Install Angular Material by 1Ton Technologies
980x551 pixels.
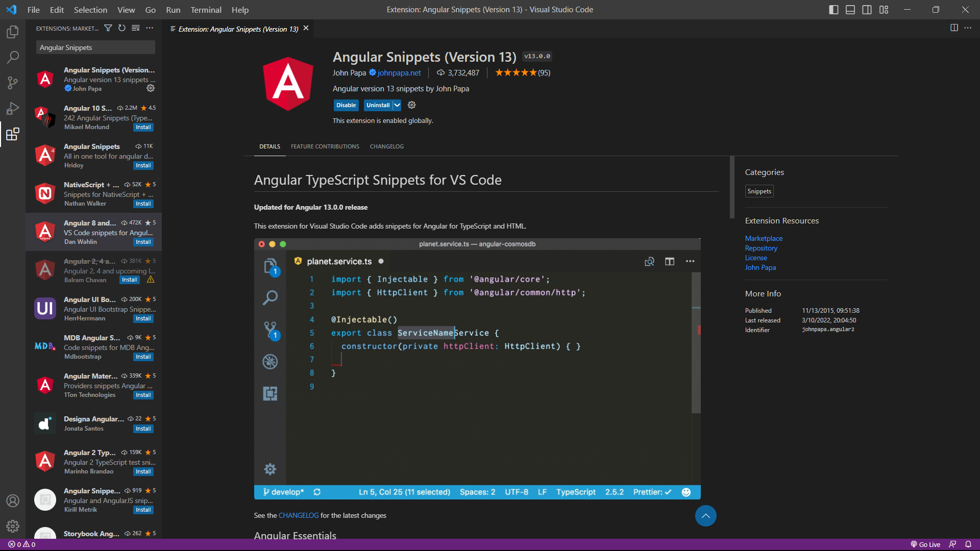(143, 395)
